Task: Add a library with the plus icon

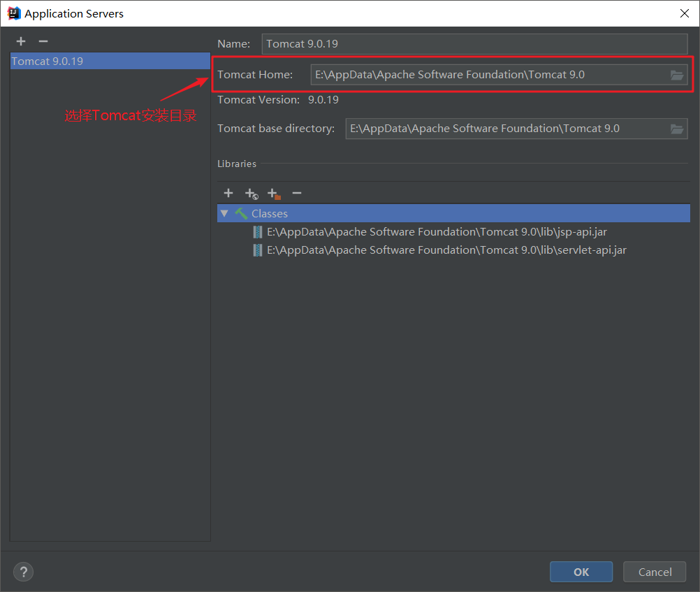Action: click(228, 193)
